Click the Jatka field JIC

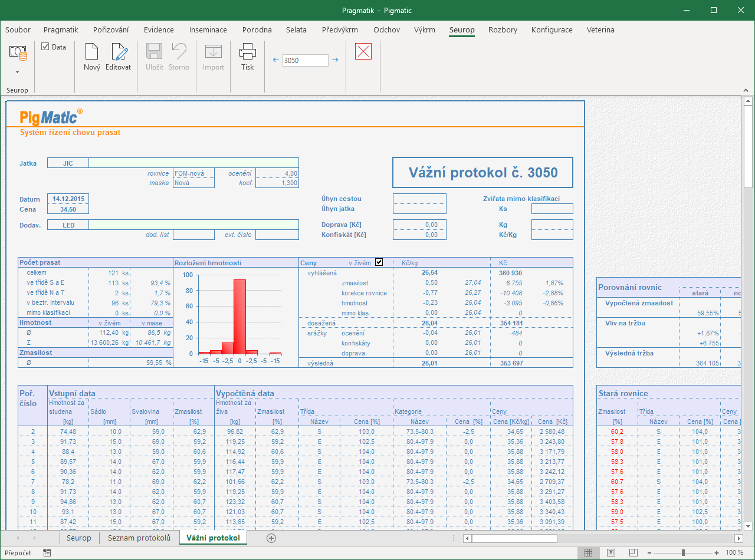click(68, 163)
